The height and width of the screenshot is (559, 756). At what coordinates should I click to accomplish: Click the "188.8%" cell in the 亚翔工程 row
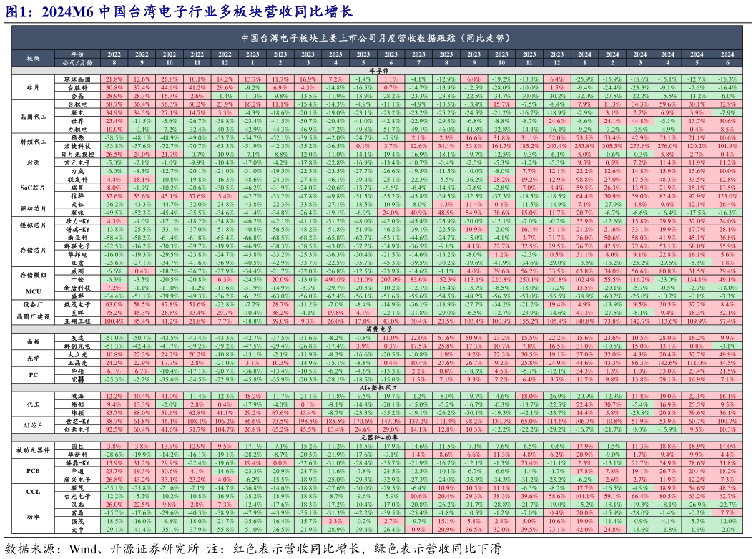click(x=585, y=321)
